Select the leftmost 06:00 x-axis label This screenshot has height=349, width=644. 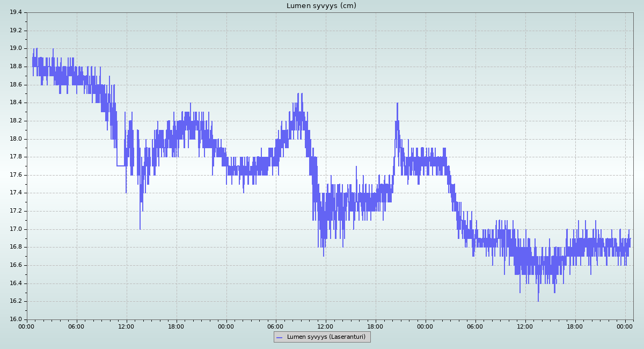click(x=76, y=326)
